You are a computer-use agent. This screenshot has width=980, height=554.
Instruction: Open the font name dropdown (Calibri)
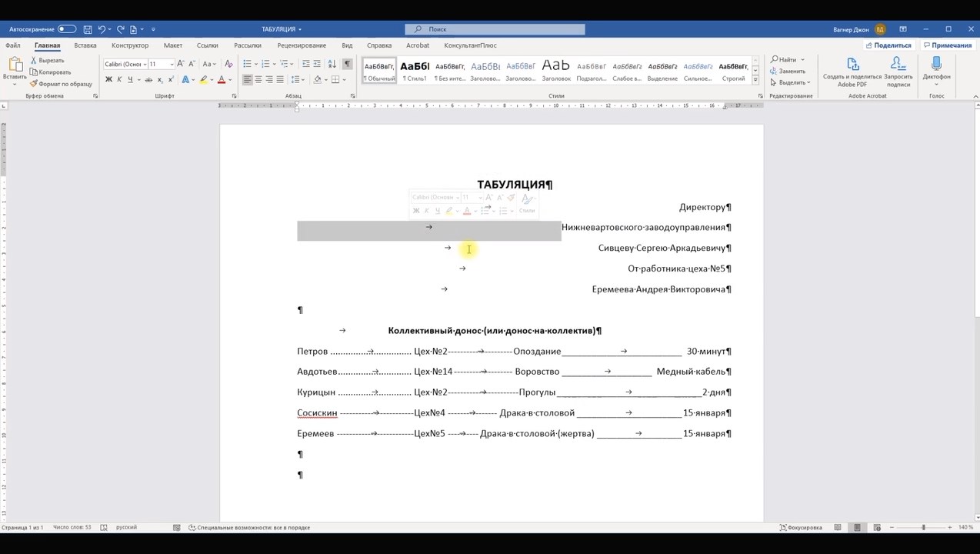click(x=123, y=64)
